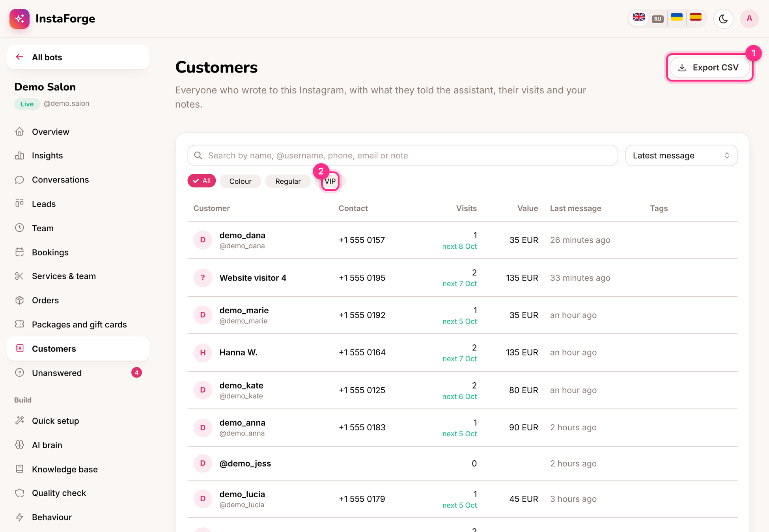Image resolution: width=769 pixels, height=532 pixels.
Task: Click the Quality check shield icon
Action: tap(19, 493)
